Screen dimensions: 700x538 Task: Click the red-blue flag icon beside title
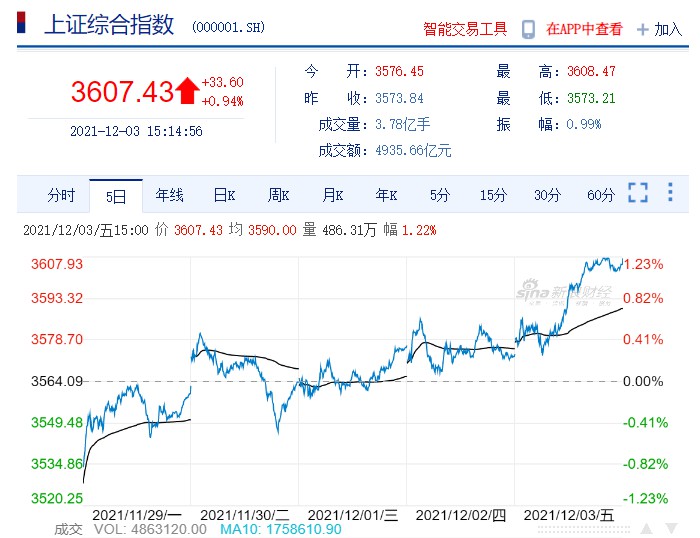point(21,22)
